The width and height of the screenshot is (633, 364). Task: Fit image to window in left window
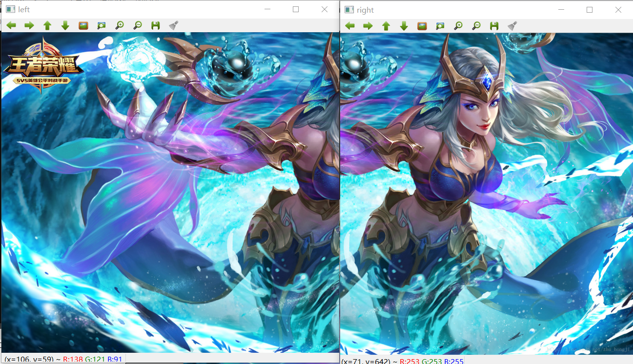point(102,25)
